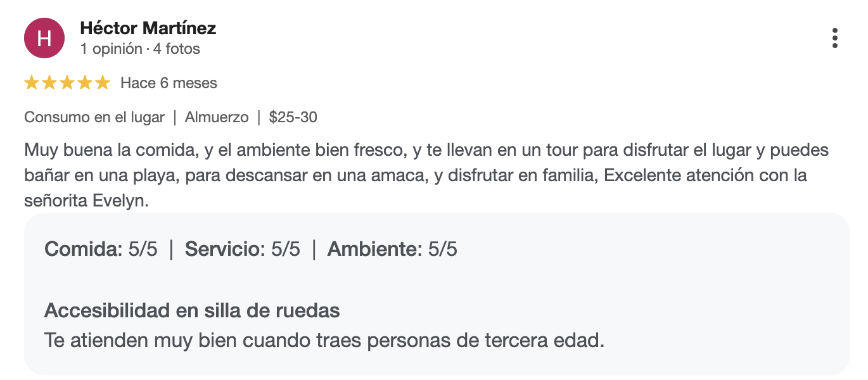Click the 'Accesibilidad en silla de ruedas' heading
Screen dimensions: 868x380
192,311
